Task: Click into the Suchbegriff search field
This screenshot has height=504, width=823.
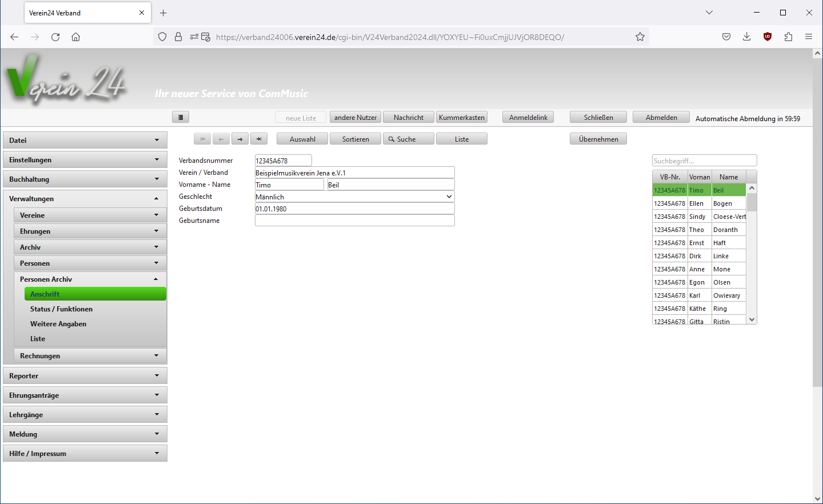Action: [704, 161]
